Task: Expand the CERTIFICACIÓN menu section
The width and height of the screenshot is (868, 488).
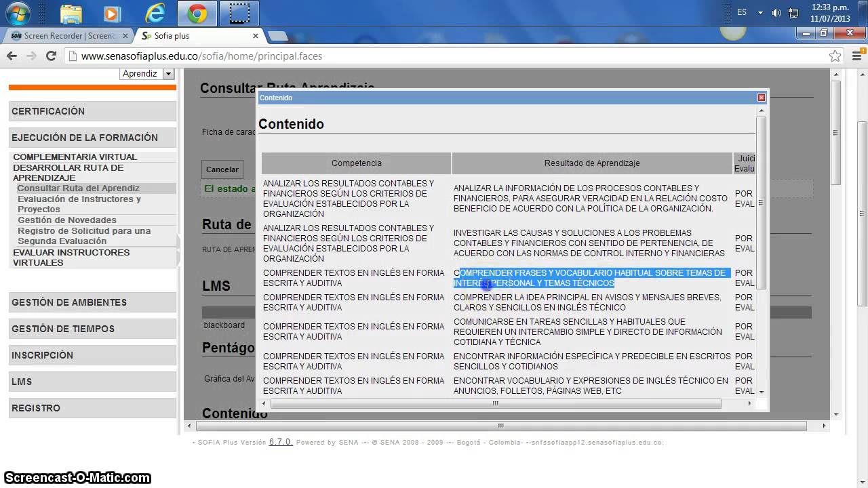Action: (92, 111)
